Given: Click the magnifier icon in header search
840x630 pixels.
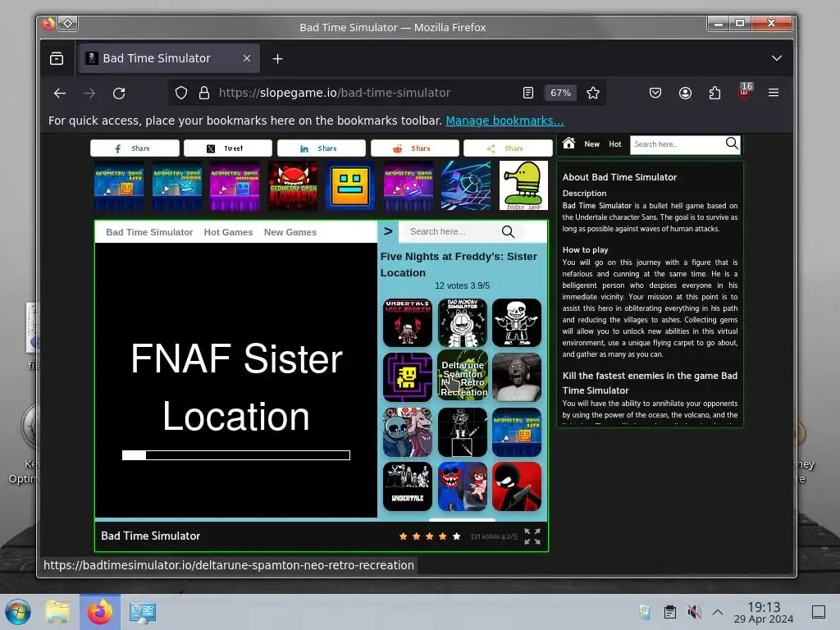Looking at the screenshot, I should click(732, 143).
